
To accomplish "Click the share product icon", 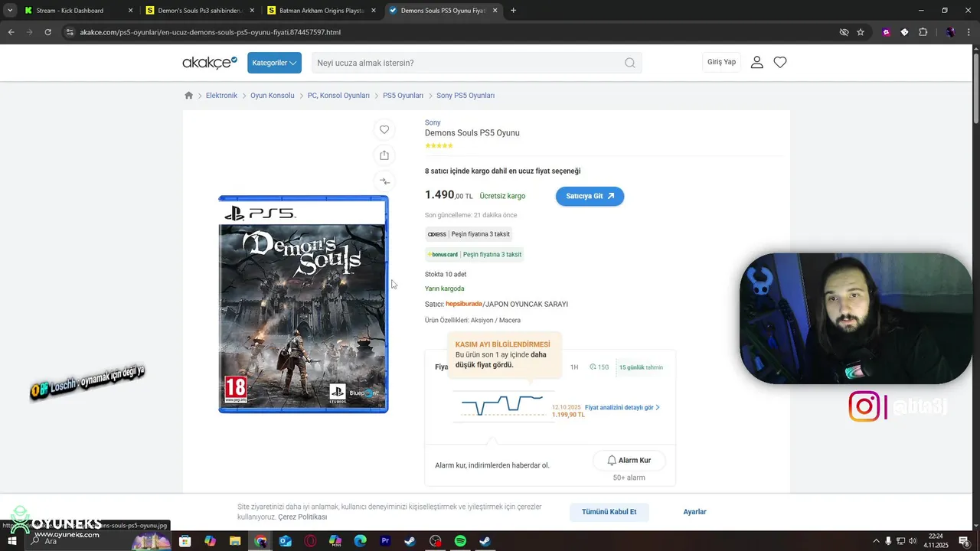I will click(384, 155).
